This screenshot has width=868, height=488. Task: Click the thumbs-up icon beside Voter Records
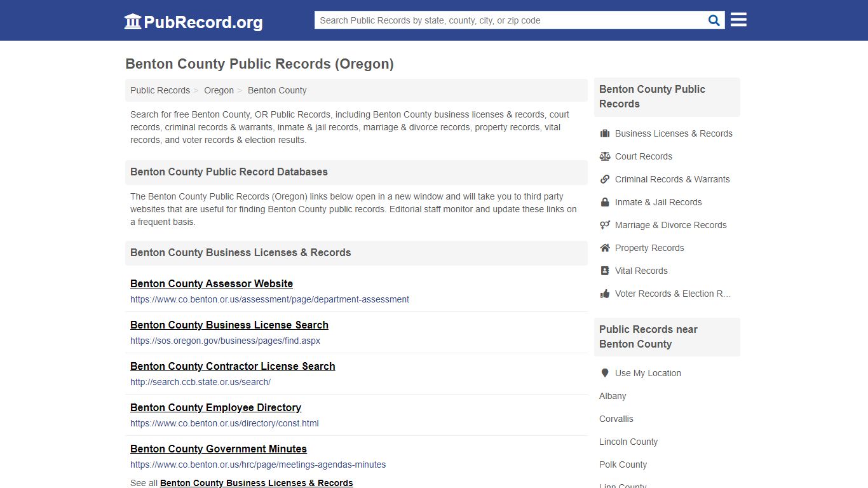pos(605,294)
